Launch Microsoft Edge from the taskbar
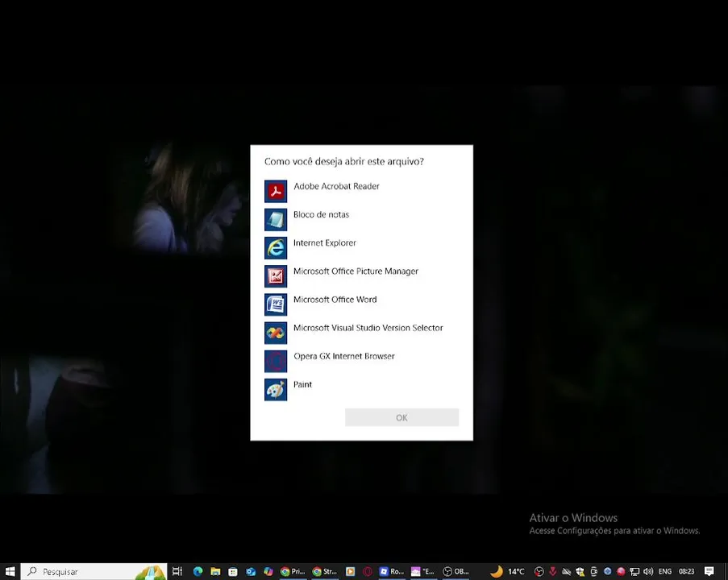The height and width of the screenshot is (580, 728). tap(198, 571)
